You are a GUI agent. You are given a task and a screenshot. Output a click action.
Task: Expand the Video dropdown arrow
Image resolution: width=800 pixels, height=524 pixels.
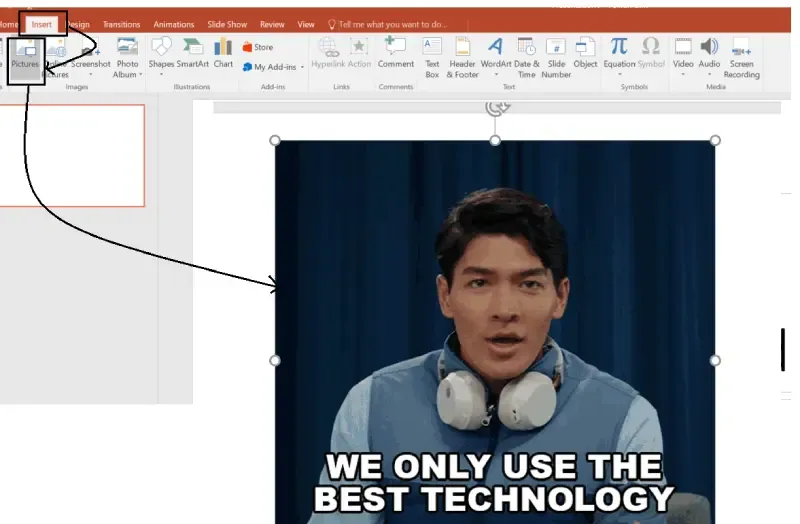(683, 74)
